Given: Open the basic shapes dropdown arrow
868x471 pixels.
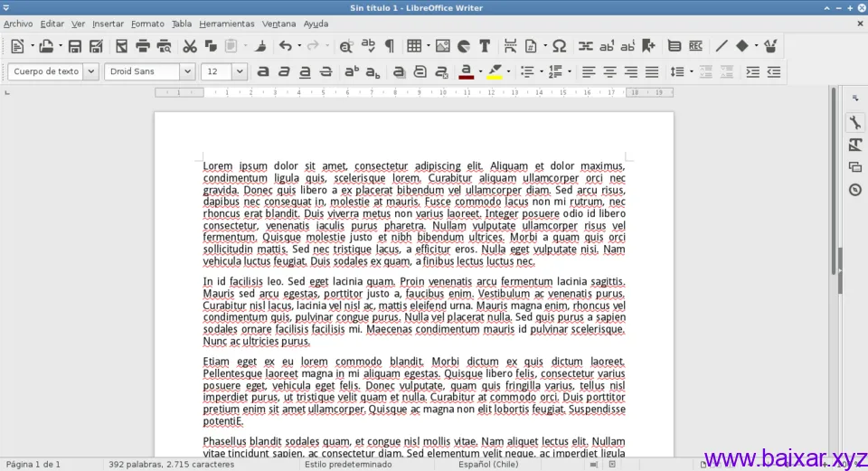Looking at the screenshot, I should [756, 46].
